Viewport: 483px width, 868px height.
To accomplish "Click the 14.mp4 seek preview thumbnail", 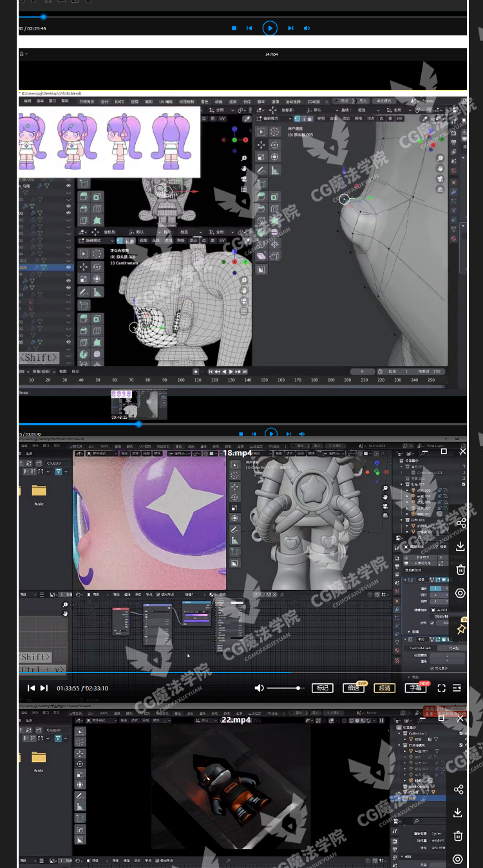I will [x=139, y=404].
